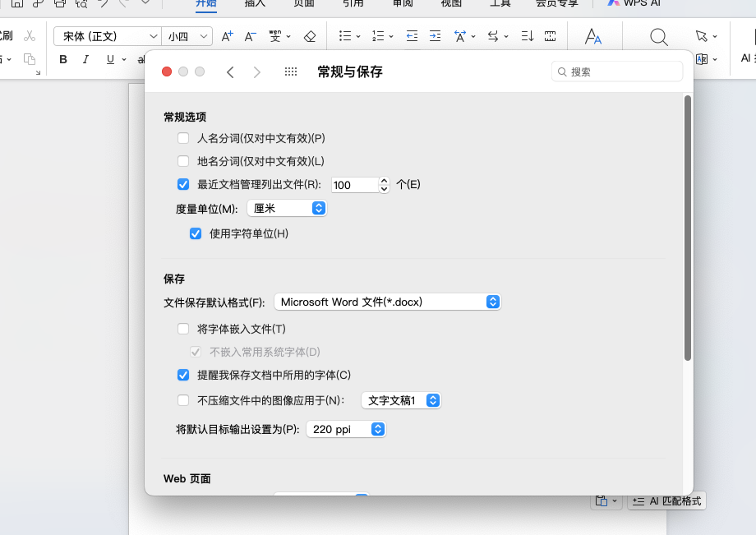756x535 pixels.
Task: Check 将字体嵌入文件 checkbox
Action: (x=183, y=329)
